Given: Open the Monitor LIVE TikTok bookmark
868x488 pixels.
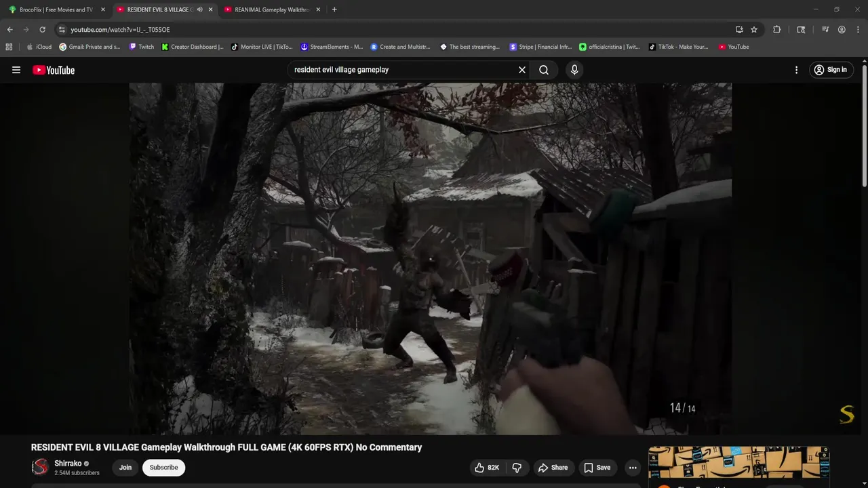Looking at the screenshot, I should [262, 47].
